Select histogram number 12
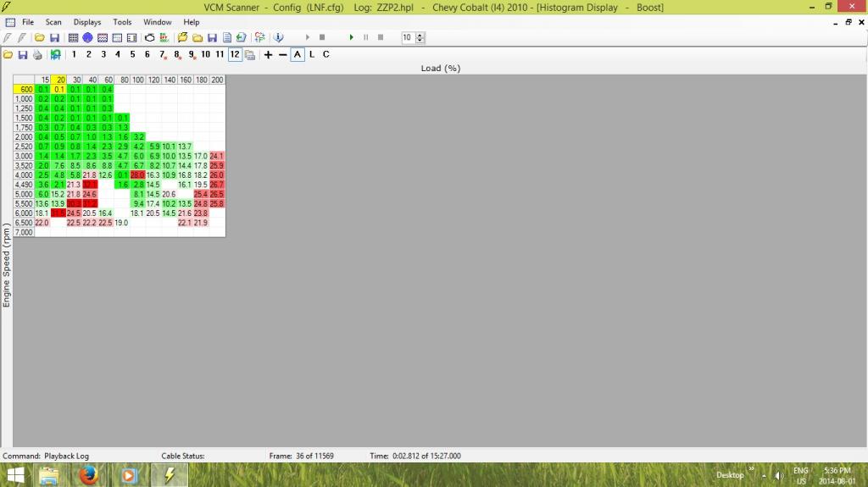The height and width of the screenshot is (487, 868). click(235, 55)
